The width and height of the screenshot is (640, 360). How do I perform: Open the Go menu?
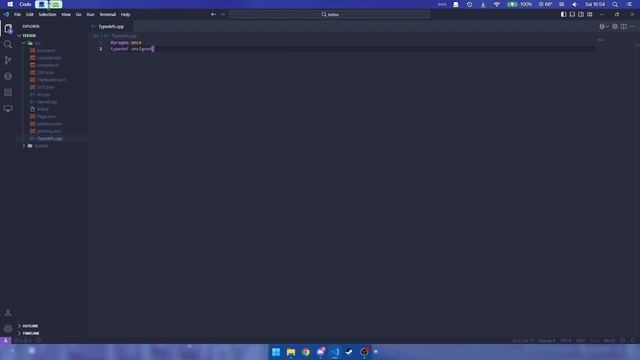pos(78,14)
